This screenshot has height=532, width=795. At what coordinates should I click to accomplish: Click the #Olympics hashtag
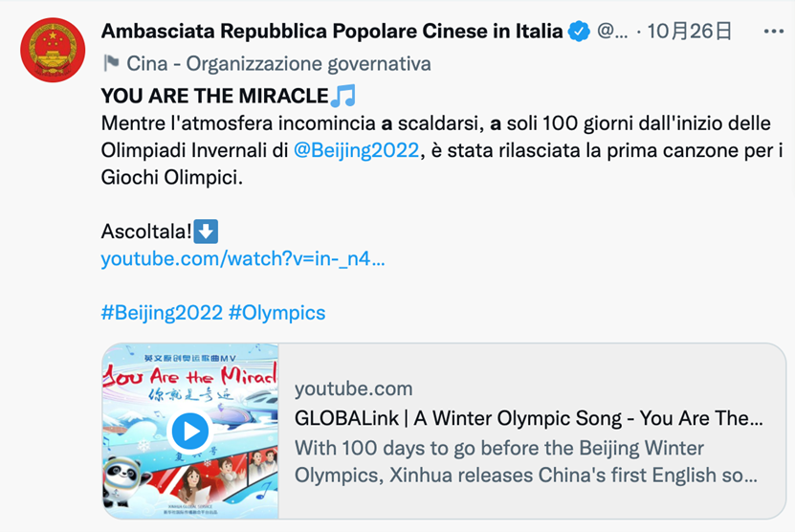click(276, 313)
